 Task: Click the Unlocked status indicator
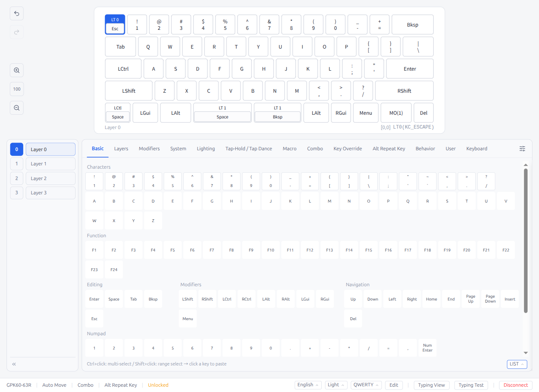tap(158, 385)
